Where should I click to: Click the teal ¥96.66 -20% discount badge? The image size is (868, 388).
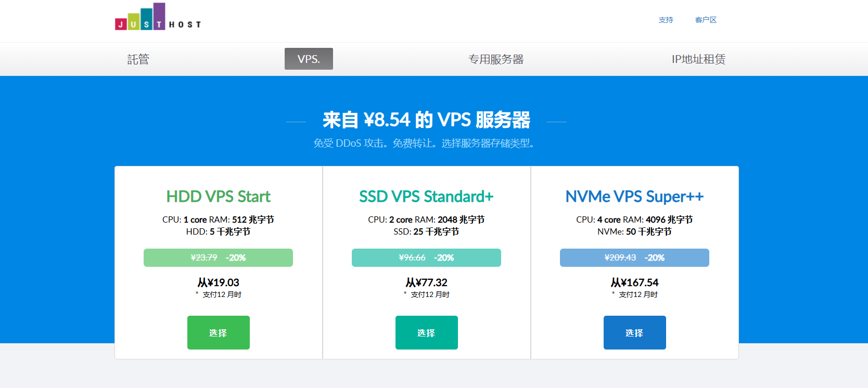pos(426,257)
